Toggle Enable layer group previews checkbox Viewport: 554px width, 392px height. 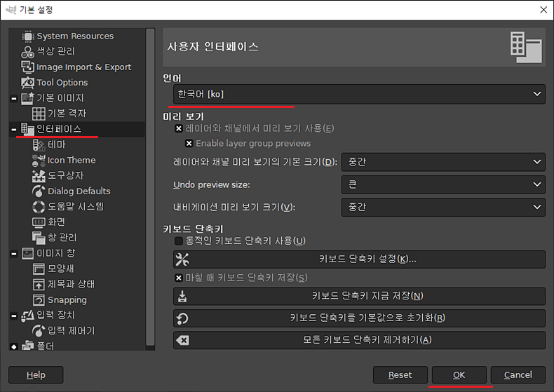pos(189,143)
